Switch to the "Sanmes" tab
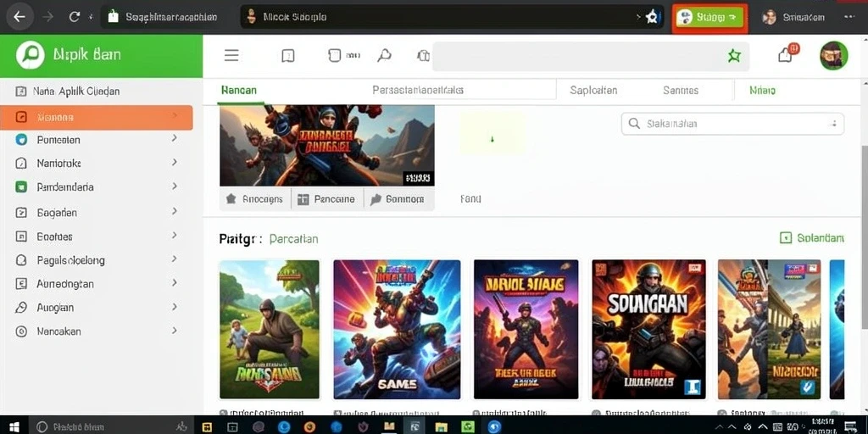Image resolution: width=868 pixels, height=434 pixels. (681, 90)
